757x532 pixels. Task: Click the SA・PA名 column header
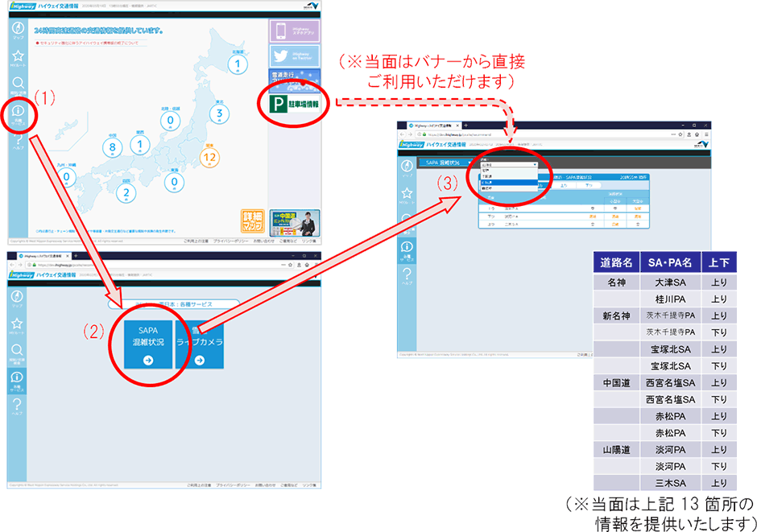[x=671, y=262]
